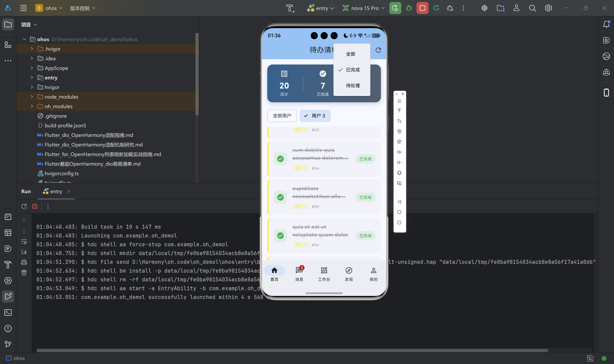Select 待处理 in the filter menu
The width and height of the screenshot is (614, 364).
tap(352, 86)
